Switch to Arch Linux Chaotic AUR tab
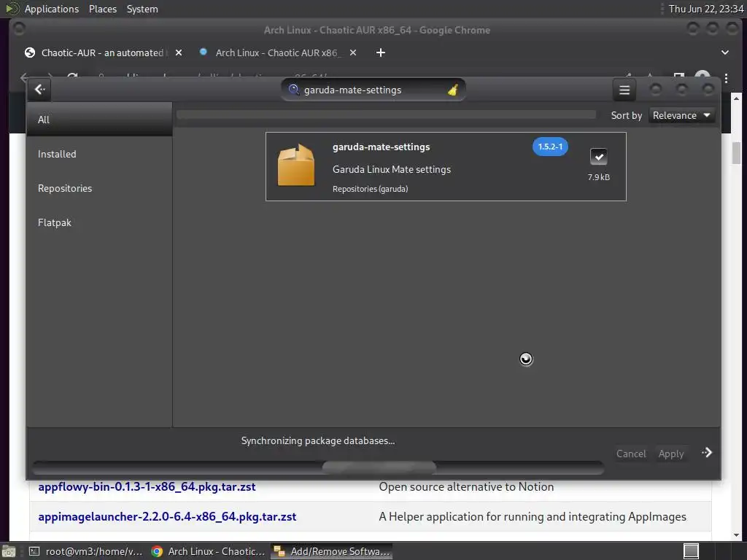This screenshot has width=747, height=560. coord(276,52)
